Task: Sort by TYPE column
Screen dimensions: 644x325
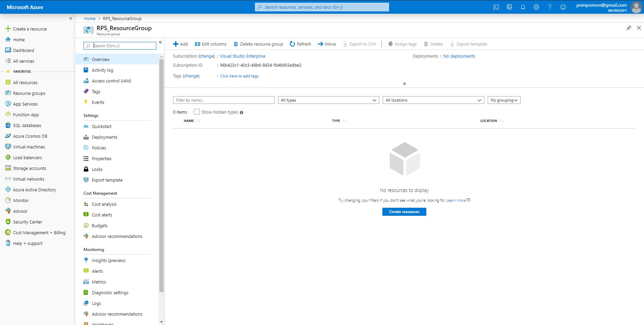Action: (x=339, y=121)
